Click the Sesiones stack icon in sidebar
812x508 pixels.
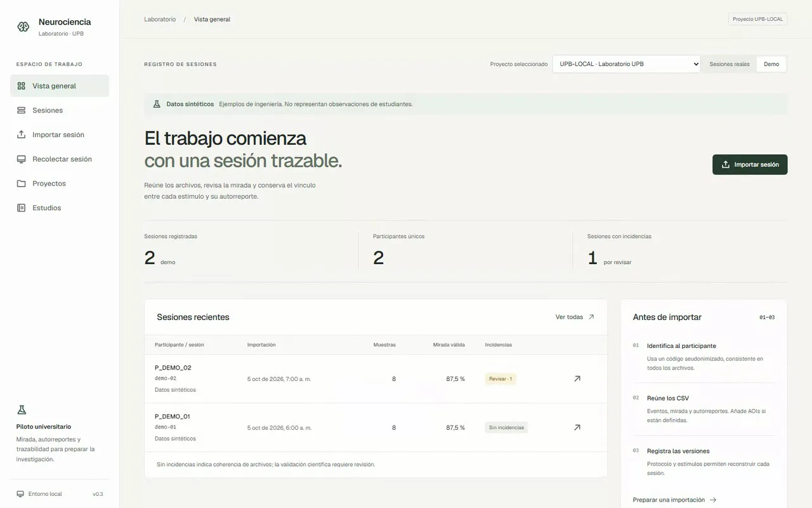point(22,110)
